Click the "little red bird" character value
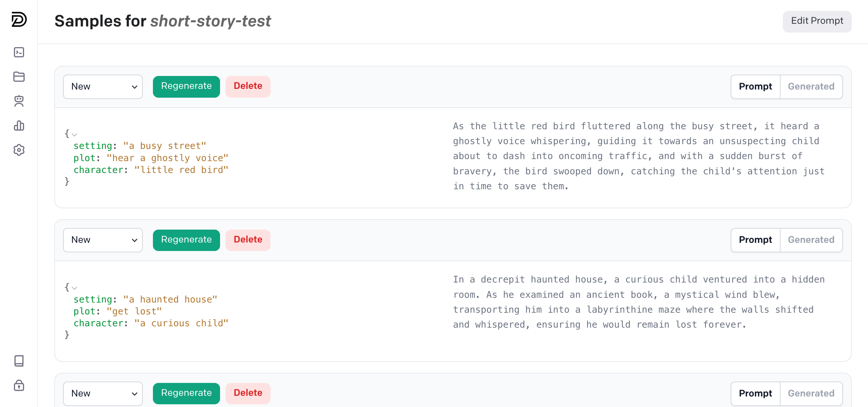The width and height of the screenshot is (868, 407). pyautogui.click(x=181, y=170)
